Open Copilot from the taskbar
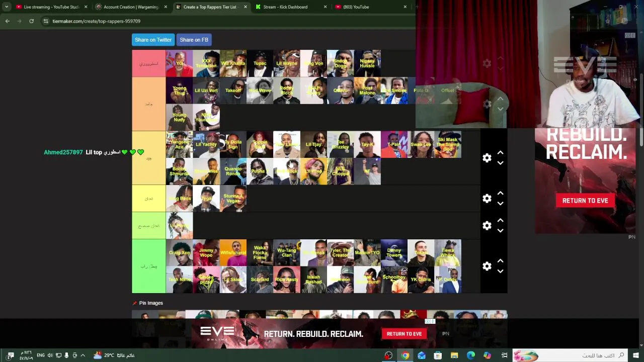644x362 pixels. click(x=487, y=355)
